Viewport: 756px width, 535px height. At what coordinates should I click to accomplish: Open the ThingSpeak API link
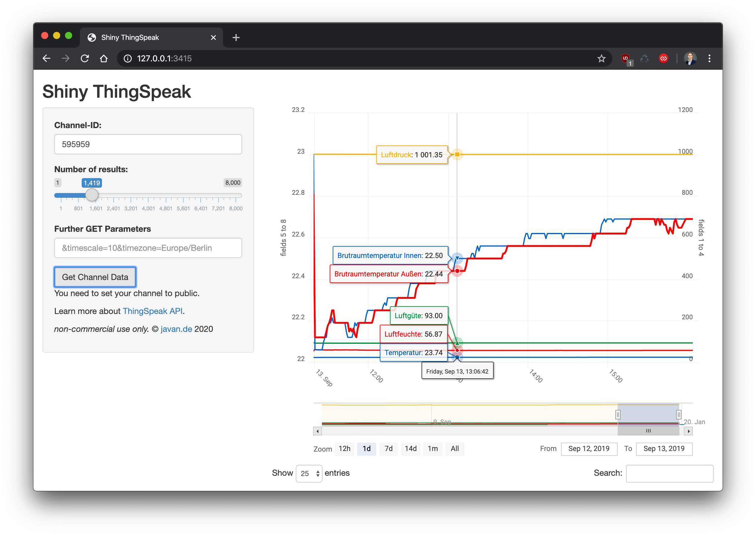152,311
